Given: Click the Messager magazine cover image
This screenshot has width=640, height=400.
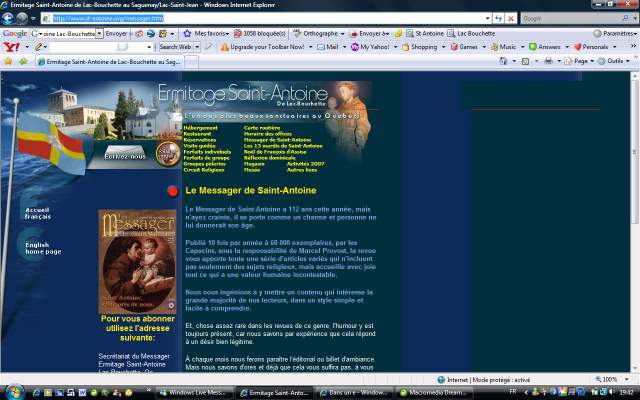Looking at the screenshot, I should [x=137, y=261].
